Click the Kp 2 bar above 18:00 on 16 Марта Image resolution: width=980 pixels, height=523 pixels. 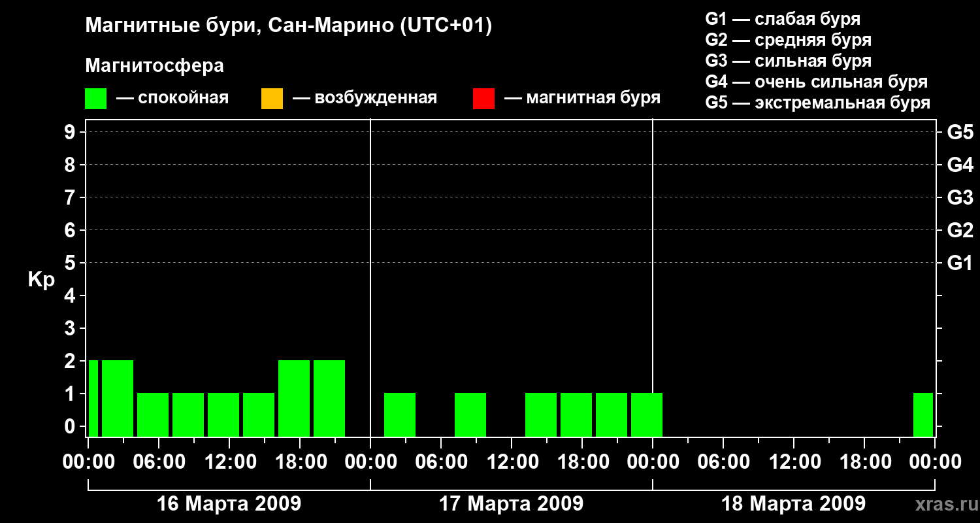point(294,398)
